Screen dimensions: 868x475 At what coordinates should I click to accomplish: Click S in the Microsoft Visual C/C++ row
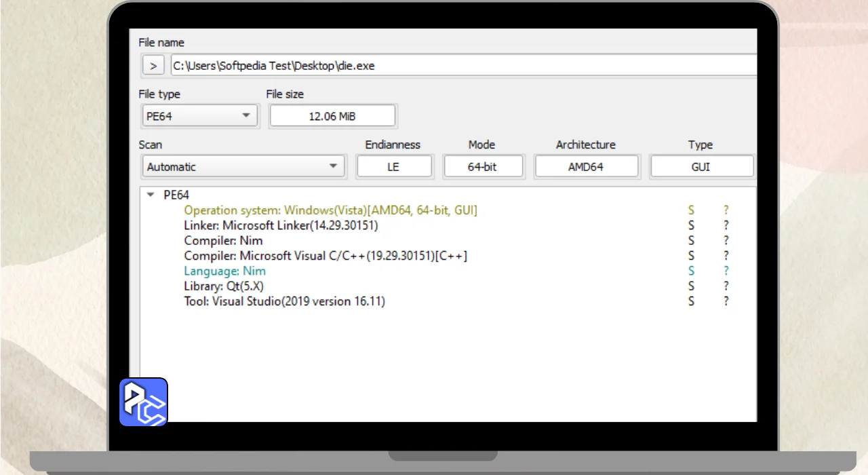tap(691, 256)
